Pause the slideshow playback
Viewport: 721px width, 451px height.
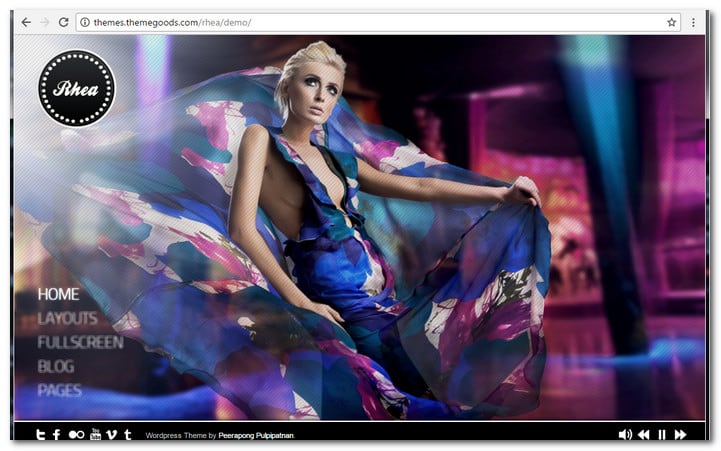(x=661, y=435)
